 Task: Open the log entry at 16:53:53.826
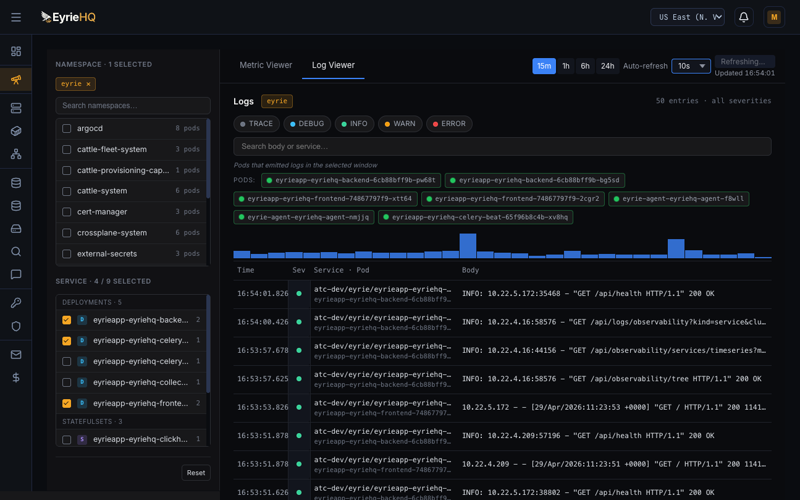point(502,408)
